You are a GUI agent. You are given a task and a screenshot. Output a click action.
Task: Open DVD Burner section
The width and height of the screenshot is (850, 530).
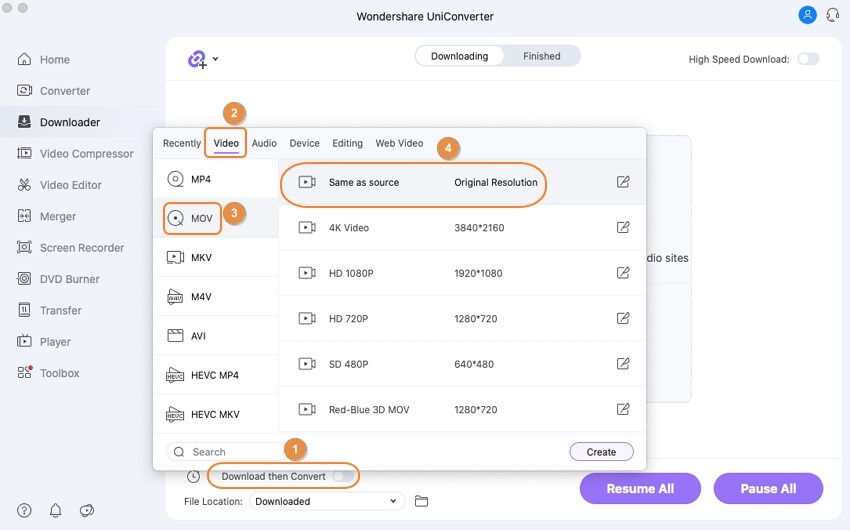tap(59, 280)
